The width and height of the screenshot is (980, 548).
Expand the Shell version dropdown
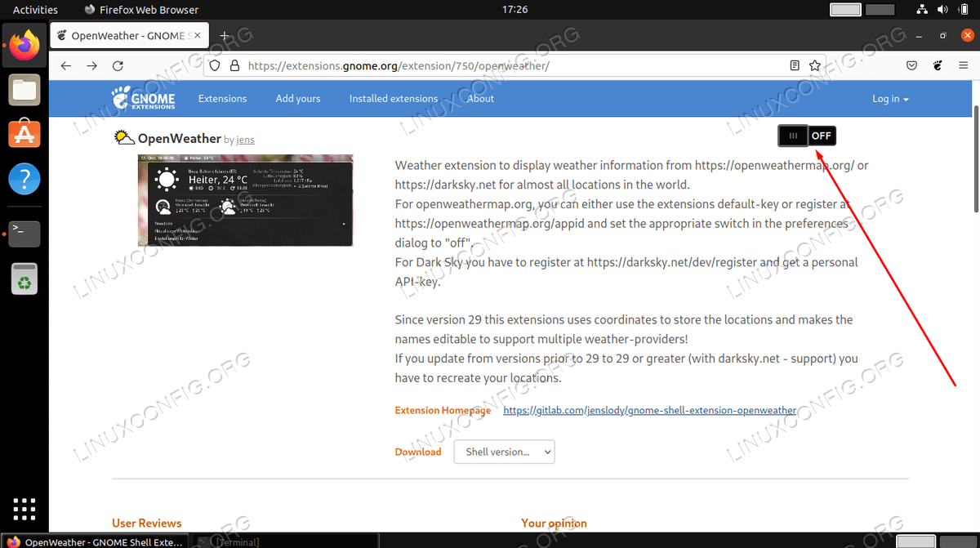(x=504, y=452)
